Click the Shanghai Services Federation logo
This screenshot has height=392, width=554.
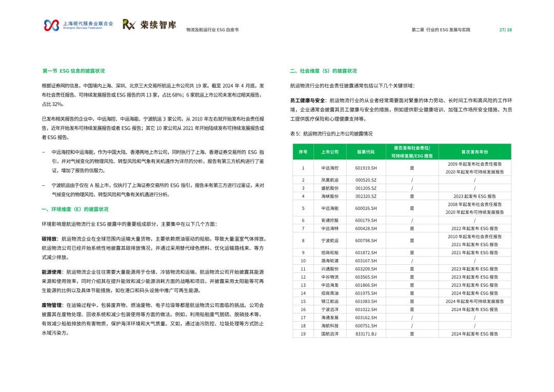pos(78,25)
